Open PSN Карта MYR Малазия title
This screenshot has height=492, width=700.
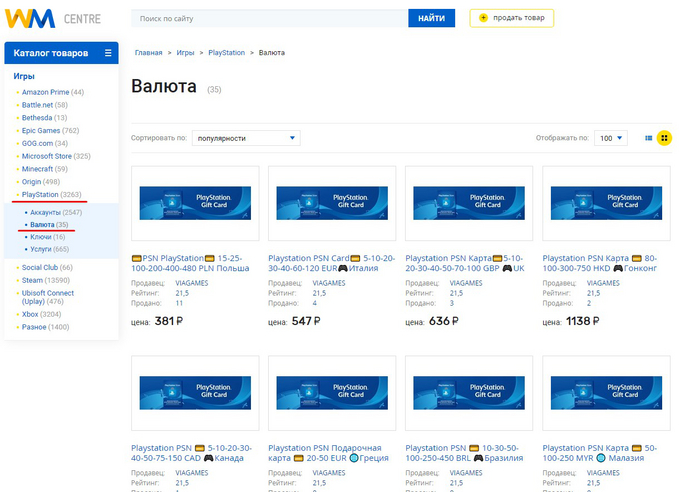point(600,453)
